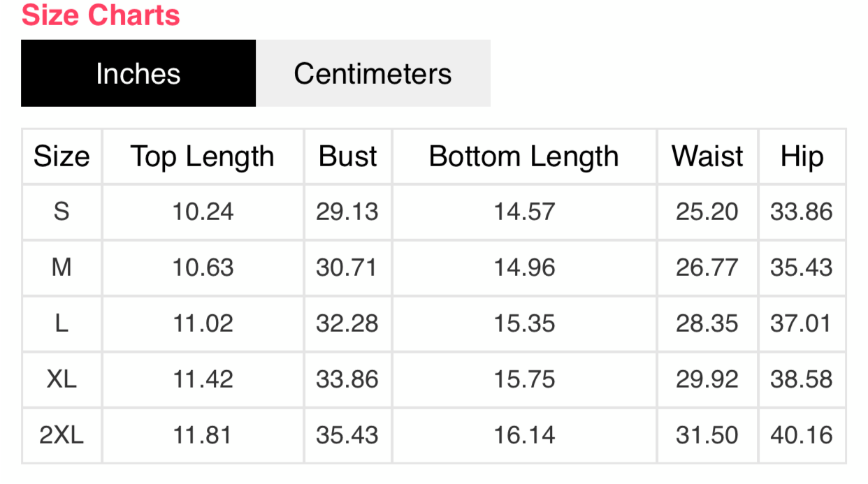Click the M waist value 26.77
This screenshot has height=484, width=868.
point(707,267)
